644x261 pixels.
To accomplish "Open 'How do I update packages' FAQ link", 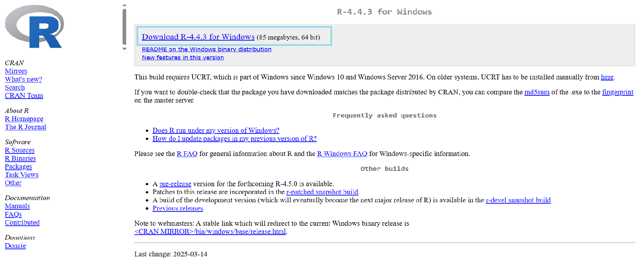I will point(235,139).
